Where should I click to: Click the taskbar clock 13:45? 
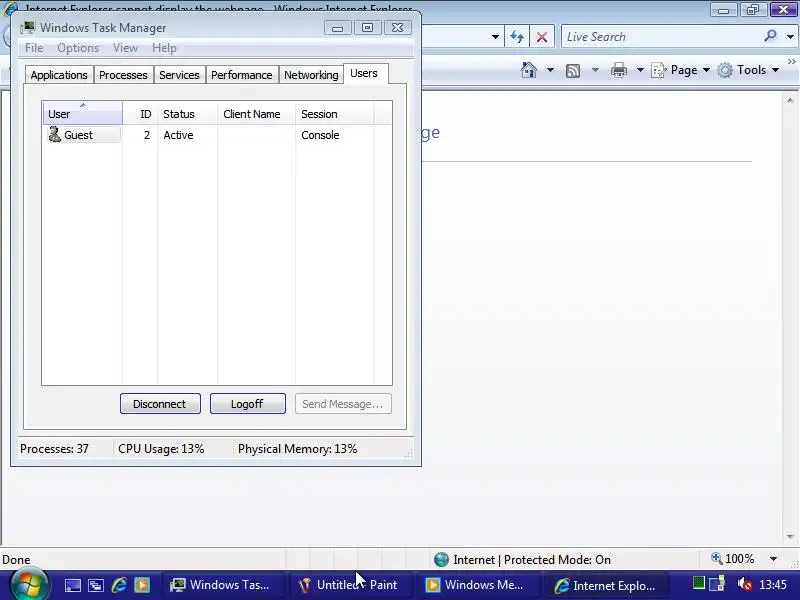point(772,584)
